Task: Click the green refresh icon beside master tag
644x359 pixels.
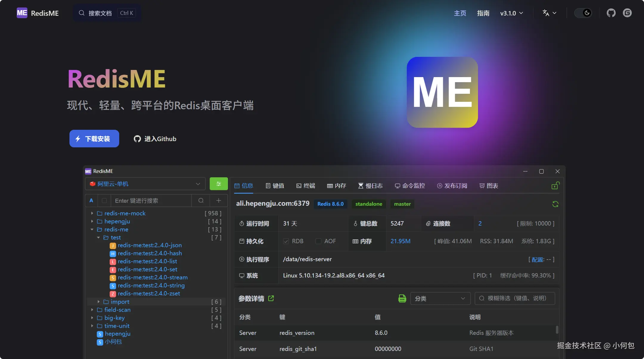Action: pos(555,204)
